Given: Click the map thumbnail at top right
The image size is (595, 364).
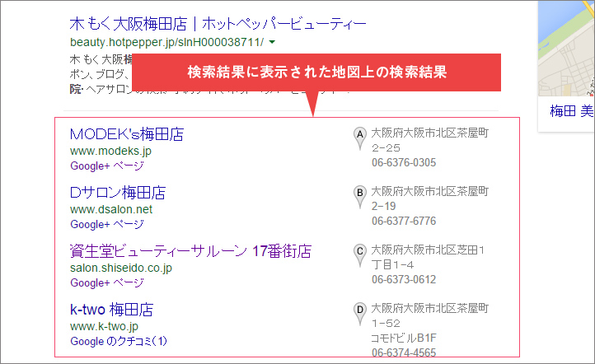Looking at the screenshot, I should 566,48.
